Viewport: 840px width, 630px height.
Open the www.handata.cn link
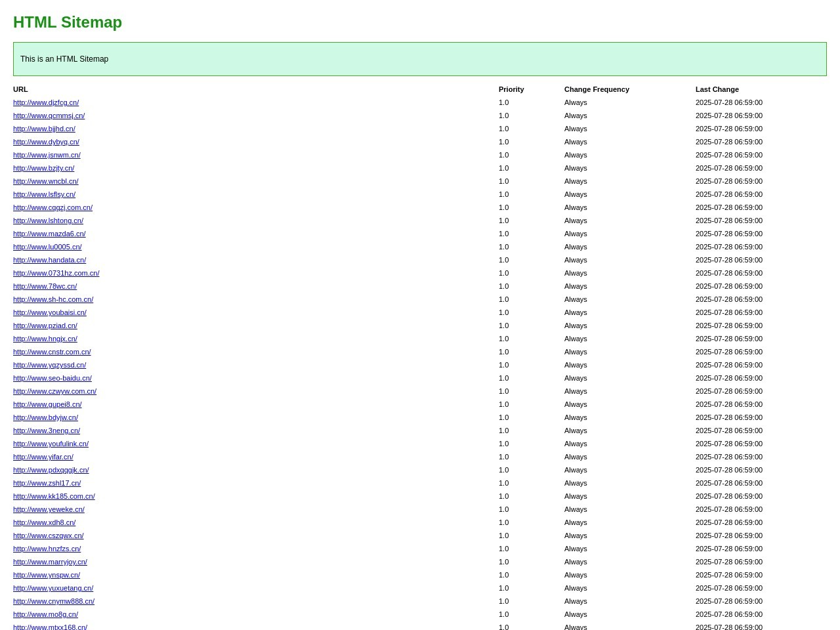coord(49,260)
